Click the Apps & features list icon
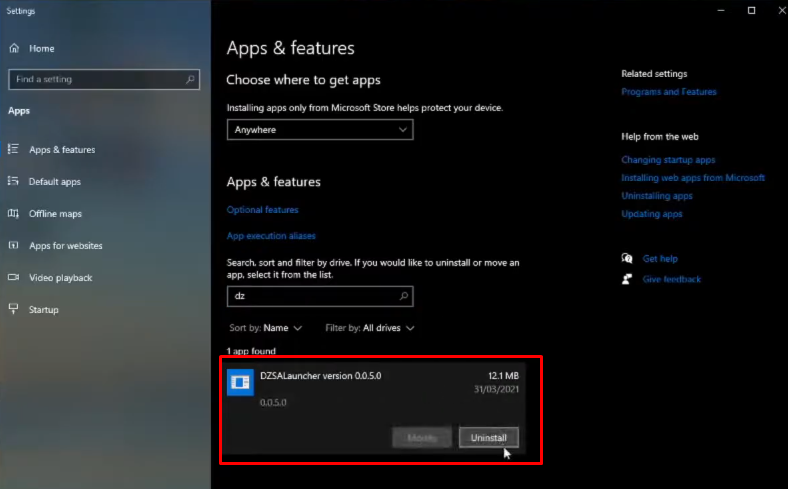Viewport: 788px width, 489px height. coord(13,149)
